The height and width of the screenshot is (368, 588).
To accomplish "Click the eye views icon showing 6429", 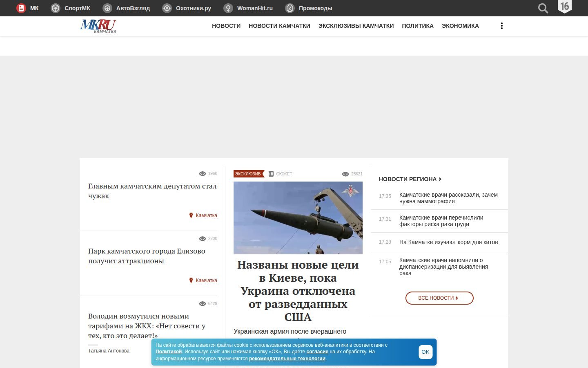I will tap(203, 304).
